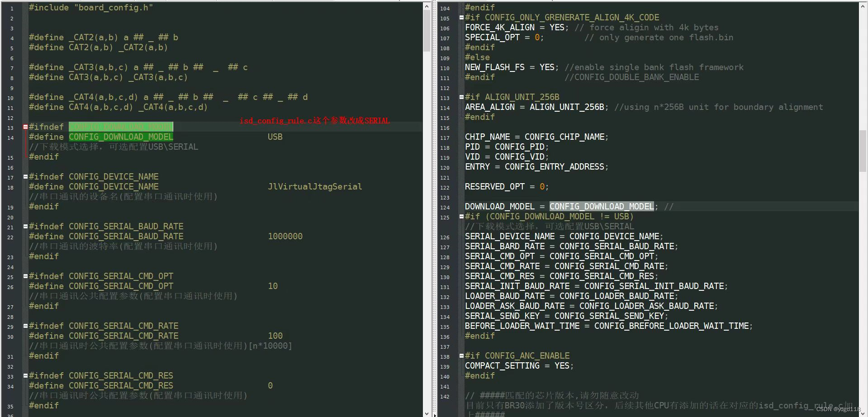The width and height of the screenshot is (868, 417).
Task: Collapse the #if CONFIG_DOWNLOAD_MODEL != USB block
Action: pos(461,217)
